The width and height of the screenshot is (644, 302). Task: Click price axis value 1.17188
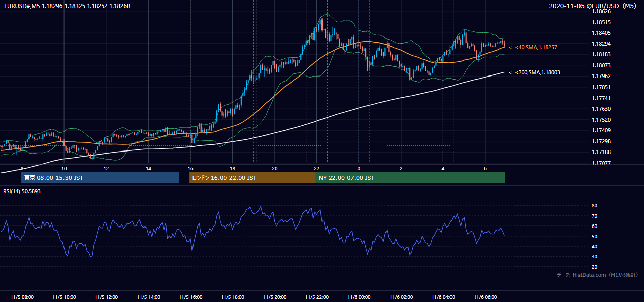[x=601, y=152]
